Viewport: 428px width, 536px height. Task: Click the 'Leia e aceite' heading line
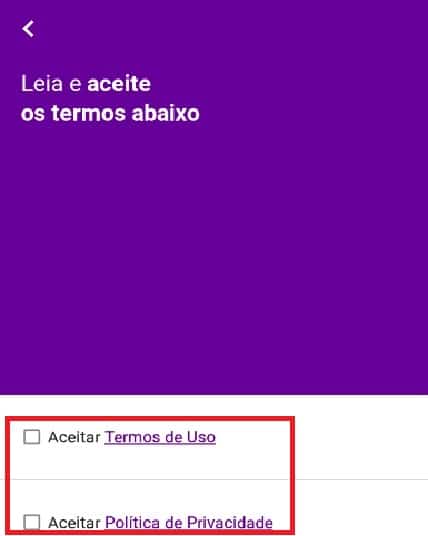click(86, 83)
